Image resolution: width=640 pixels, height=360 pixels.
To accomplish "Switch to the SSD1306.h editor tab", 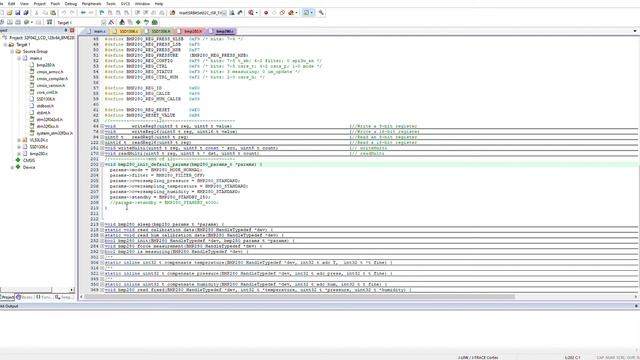I will click(x=158, y=31).
